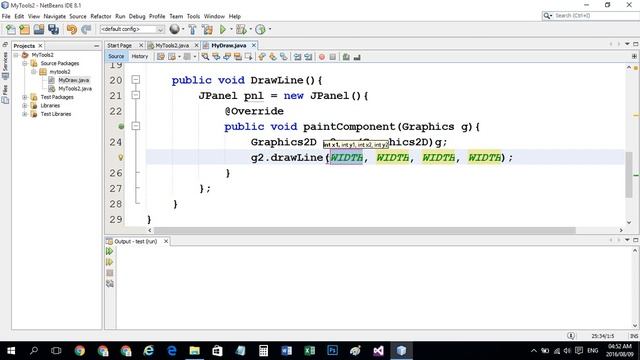Open the Word taskbar icon
The image size is (640, 360).
click(x=287, y=351)
